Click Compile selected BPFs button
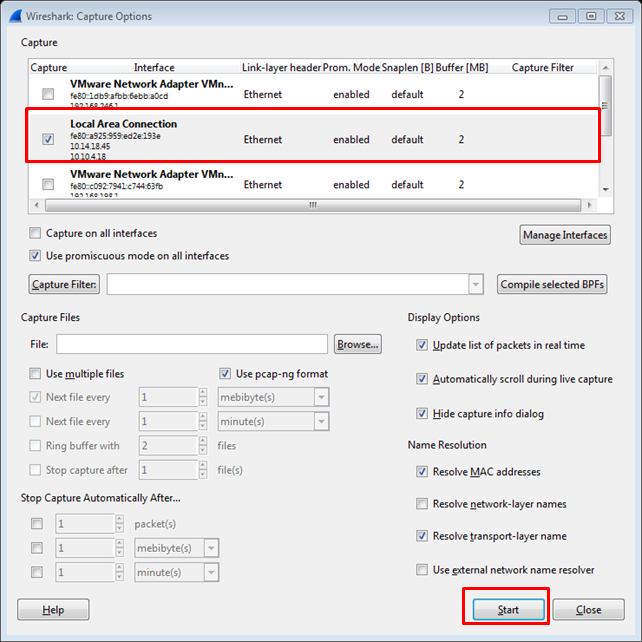The width and height of the screenshot is (642, 642). click(x=552, y=284)
